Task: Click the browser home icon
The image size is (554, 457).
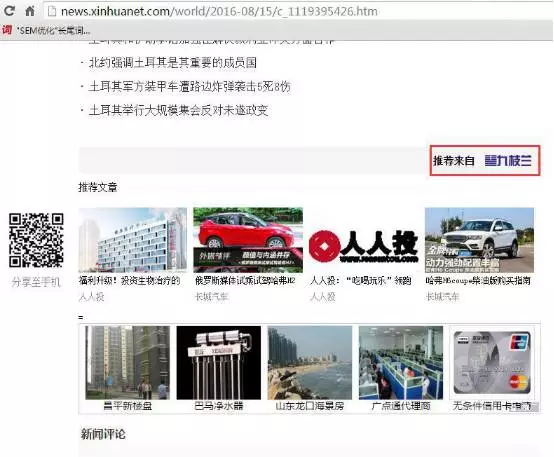Action: [x=30, y=11]
